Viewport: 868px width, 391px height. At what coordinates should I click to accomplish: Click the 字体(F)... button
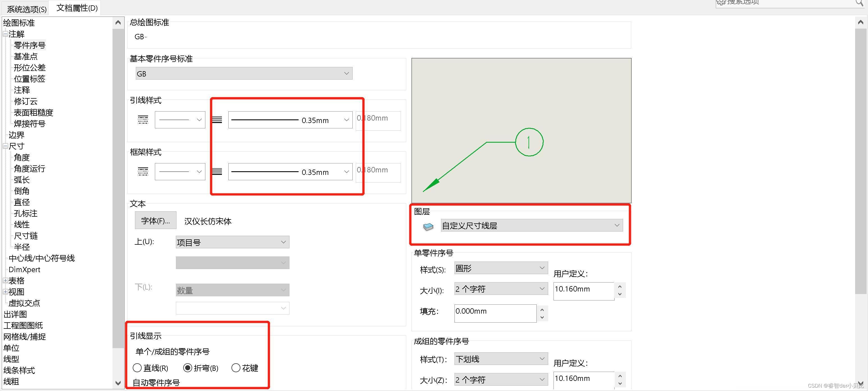(x=155, y=221)
